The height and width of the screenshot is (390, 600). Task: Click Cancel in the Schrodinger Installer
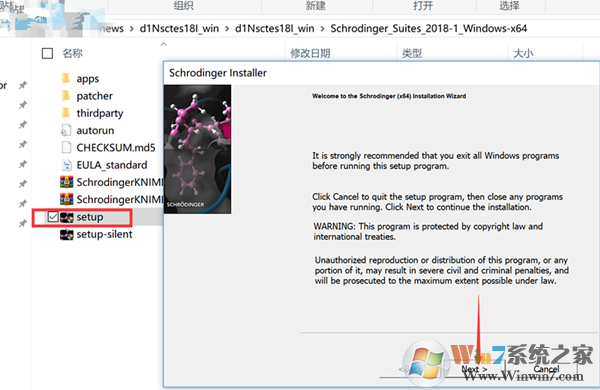click(x=546, y=369)
